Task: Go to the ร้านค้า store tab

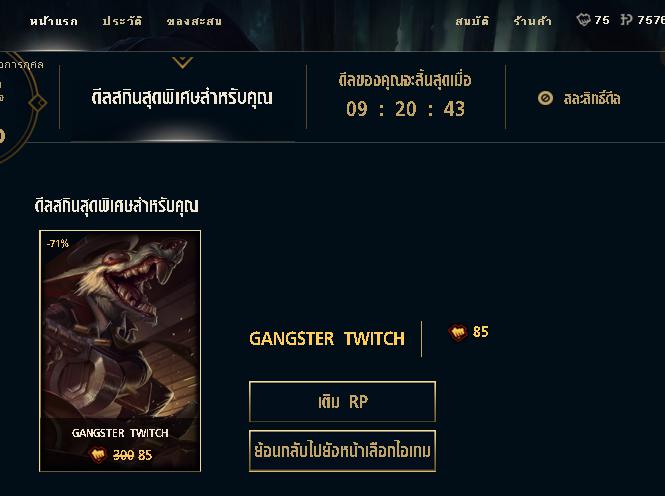Action: coord(533,21)
